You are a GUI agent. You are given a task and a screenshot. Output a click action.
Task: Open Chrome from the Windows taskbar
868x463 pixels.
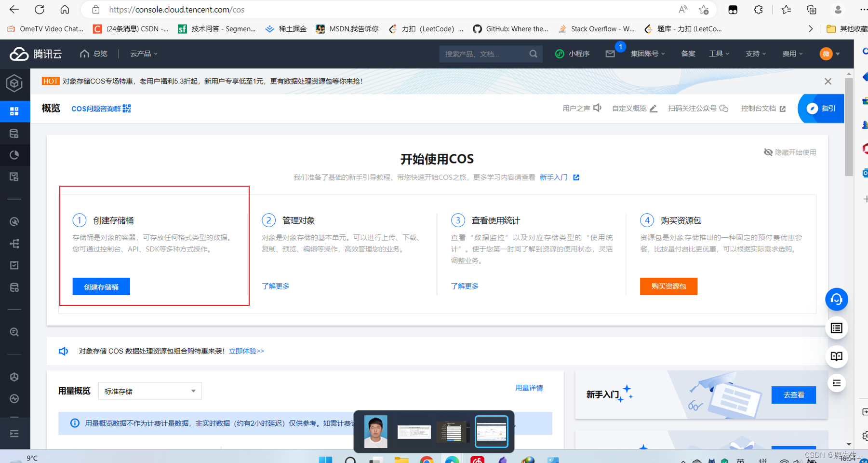coord(427,460)
